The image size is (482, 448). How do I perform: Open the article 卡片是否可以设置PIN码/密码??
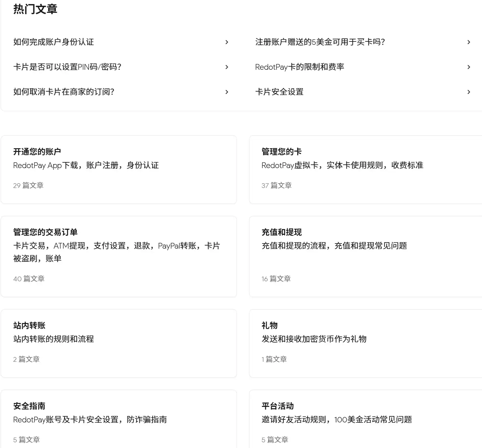[x=67, y=67]
